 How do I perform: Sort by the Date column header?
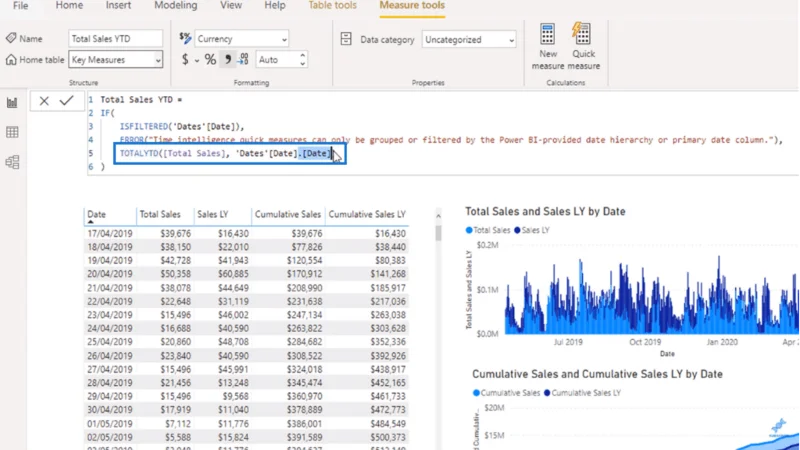point(96,215)
